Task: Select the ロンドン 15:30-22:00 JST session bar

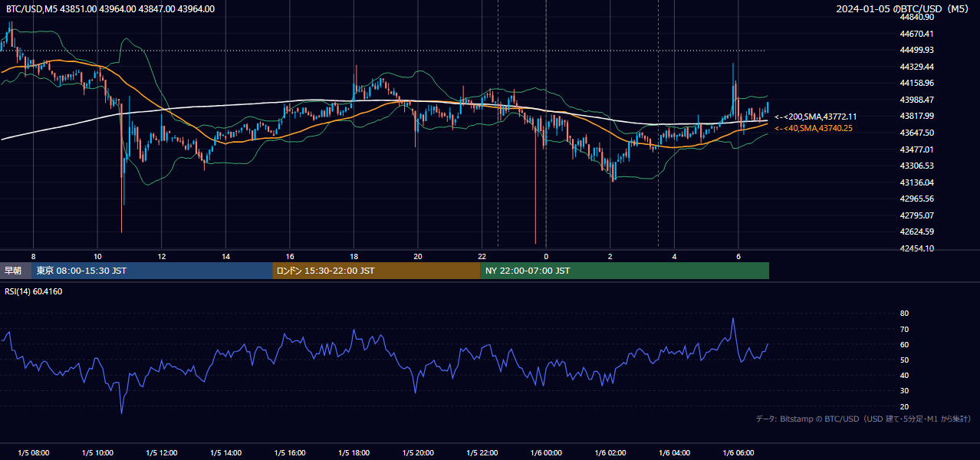Action: [376, 271]
